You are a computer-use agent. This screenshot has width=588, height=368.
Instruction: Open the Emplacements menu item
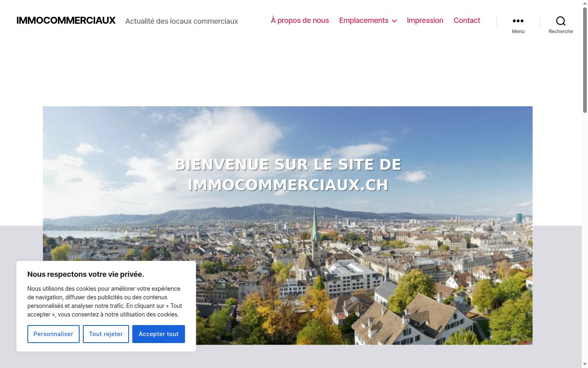pyautogui.click(x=364, y=20)
